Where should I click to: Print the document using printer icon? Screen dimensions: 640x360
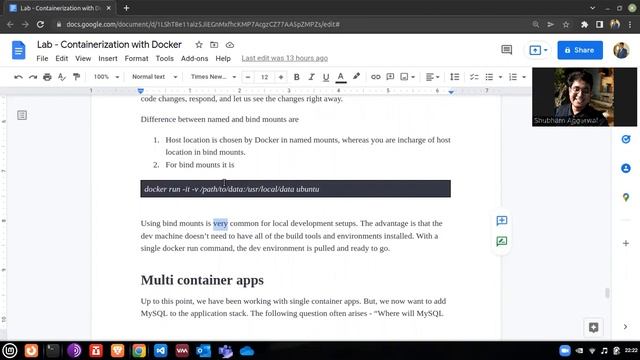point(47,77)
